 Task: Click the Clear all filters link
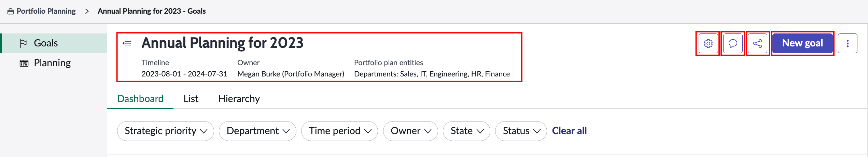point(569,131)
